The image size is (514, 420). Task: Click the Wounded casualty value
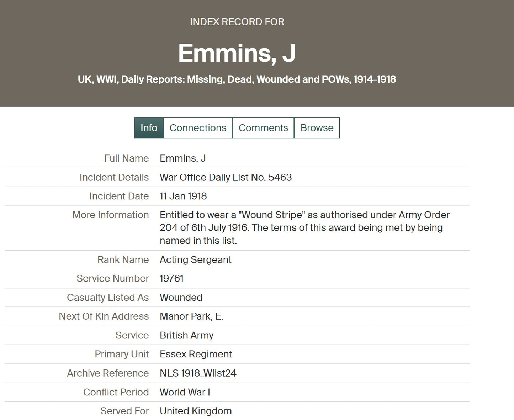[181, 298]
